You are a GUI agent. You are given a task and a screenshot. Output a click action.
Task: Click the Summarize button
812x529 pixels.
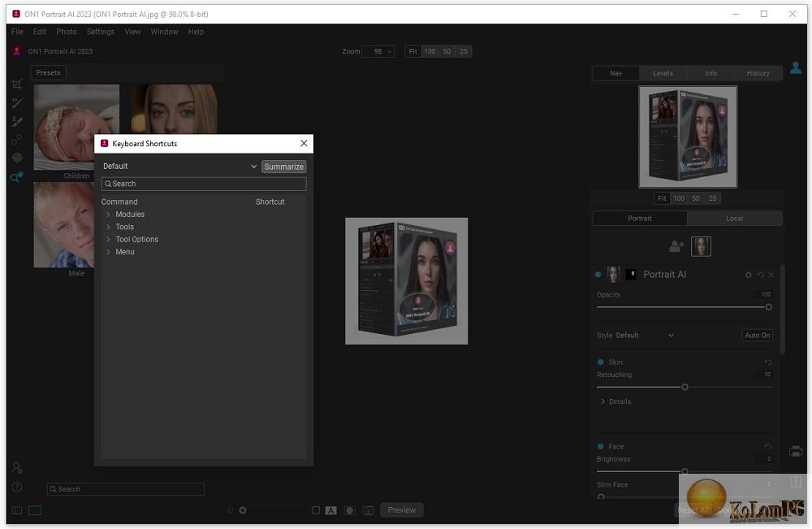[283, 167]
